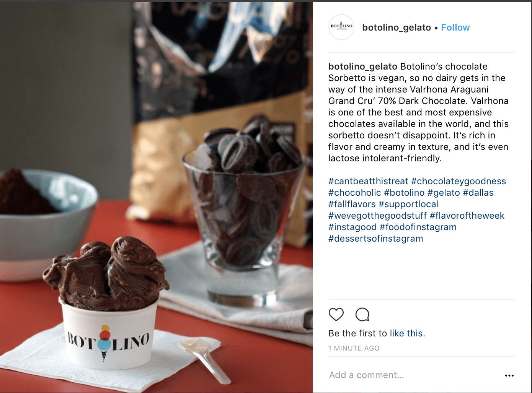Open comments with the speech bubble icon
The image size is (532, 393).
(362, 314)
